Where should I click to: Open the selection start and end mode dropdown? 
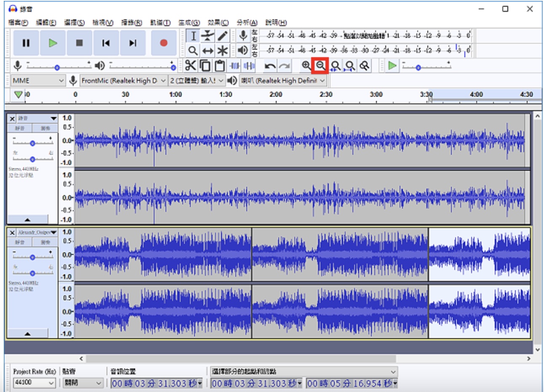point(304,372)
